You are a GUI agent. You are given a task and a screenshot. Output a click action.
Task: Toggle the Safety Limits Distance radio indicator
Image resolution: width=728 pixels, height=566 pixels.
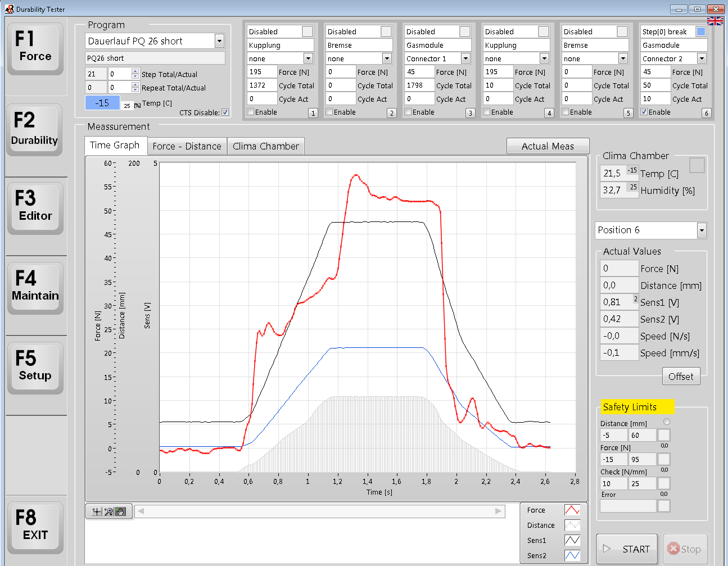667,422
